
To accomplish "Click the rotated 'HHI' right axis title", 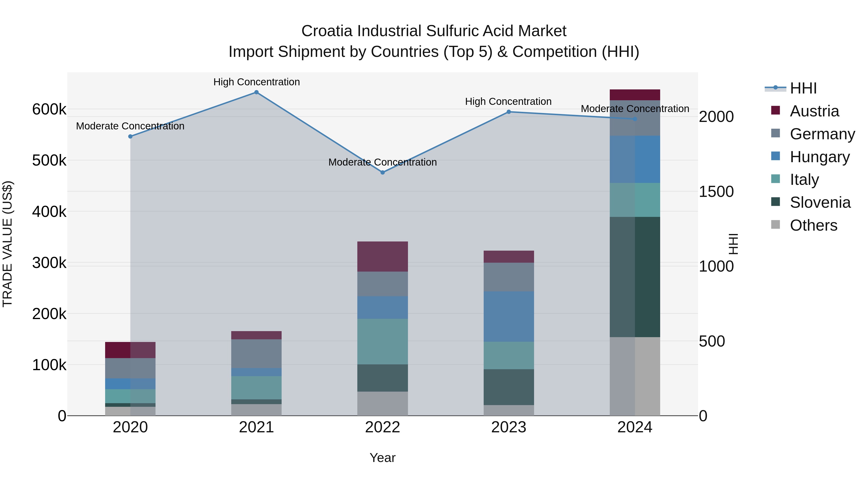I will click(x=733, y=244).
